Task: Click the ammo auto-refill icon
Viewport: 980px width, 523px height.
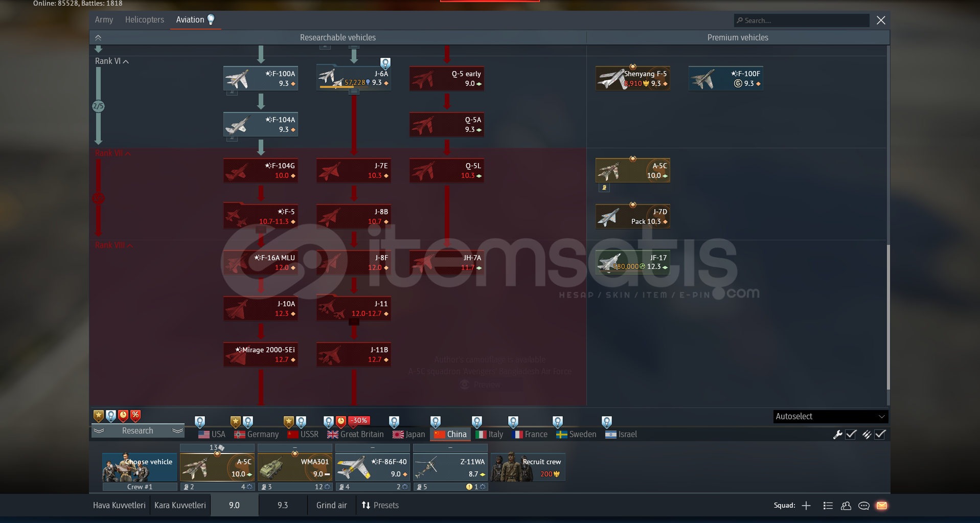Action: tap(867, 435)
